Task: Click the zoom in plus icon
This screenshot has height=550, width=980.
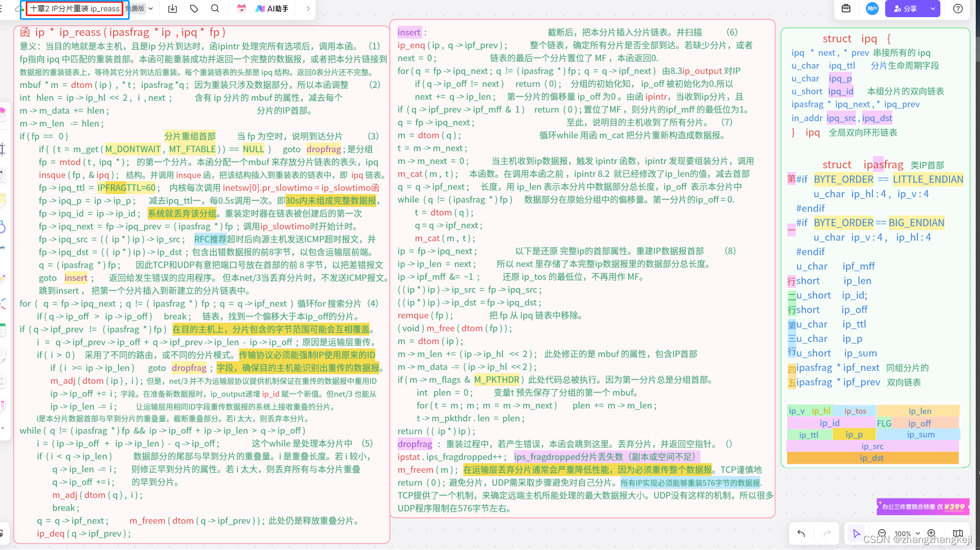Action: [x=931, y=533]
